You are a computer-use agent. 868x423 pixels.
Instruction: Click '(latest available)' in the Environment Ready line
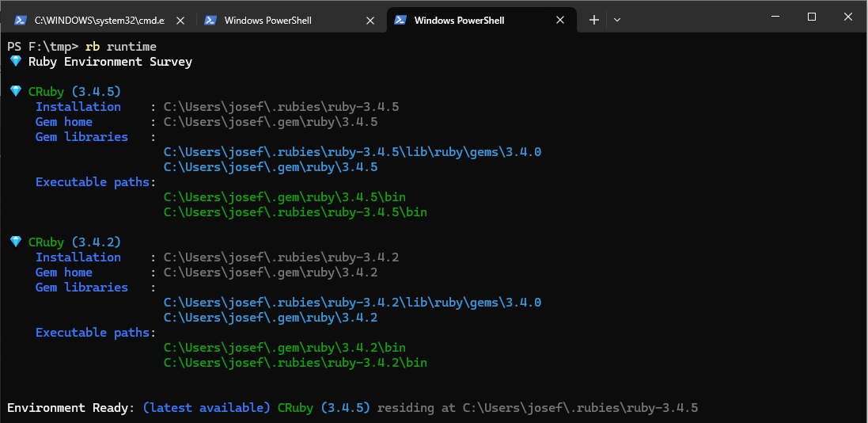207,408
